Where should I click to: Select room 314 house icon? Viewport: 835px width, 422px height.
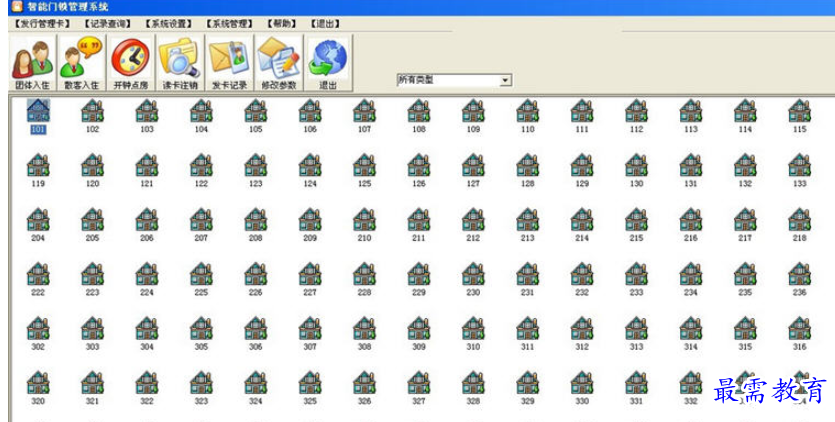[x=691, y=328]
